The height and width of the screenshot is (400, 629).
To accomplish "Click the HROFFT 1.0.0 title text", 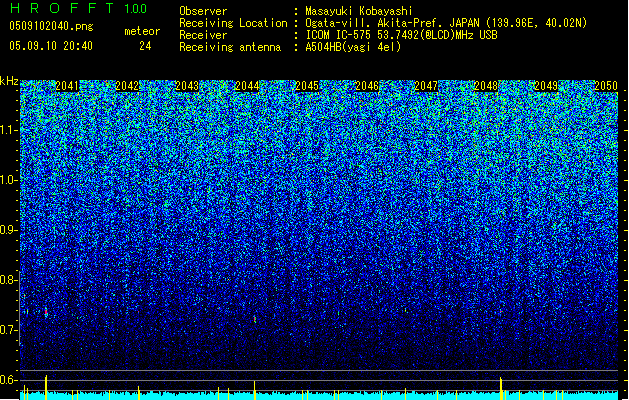I will 79,8.
